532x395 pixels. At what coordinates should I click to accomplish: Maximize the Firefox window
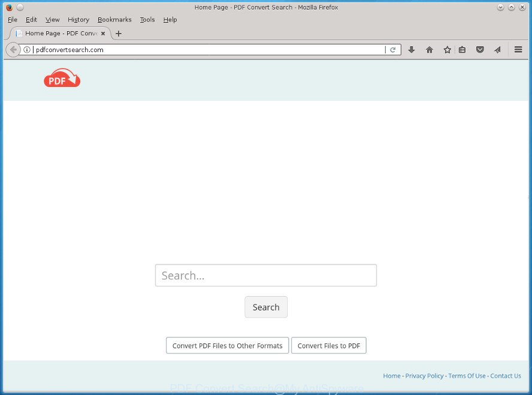click(511, 7)
